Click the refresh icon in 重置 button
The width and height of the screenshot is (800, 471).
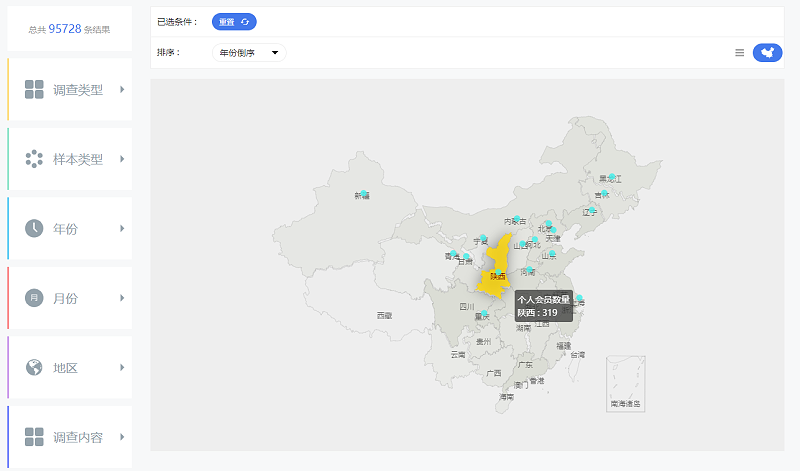pyautogui.click(x=245, y=22)
